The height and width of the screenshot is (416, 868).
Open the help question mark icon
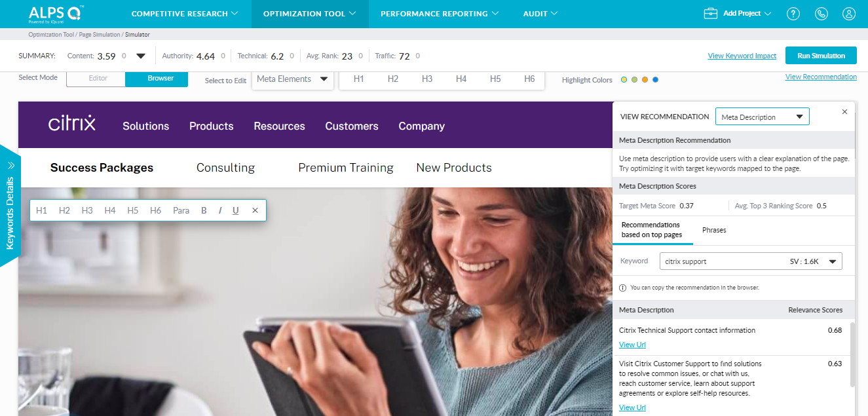click(x=793, y=14)
